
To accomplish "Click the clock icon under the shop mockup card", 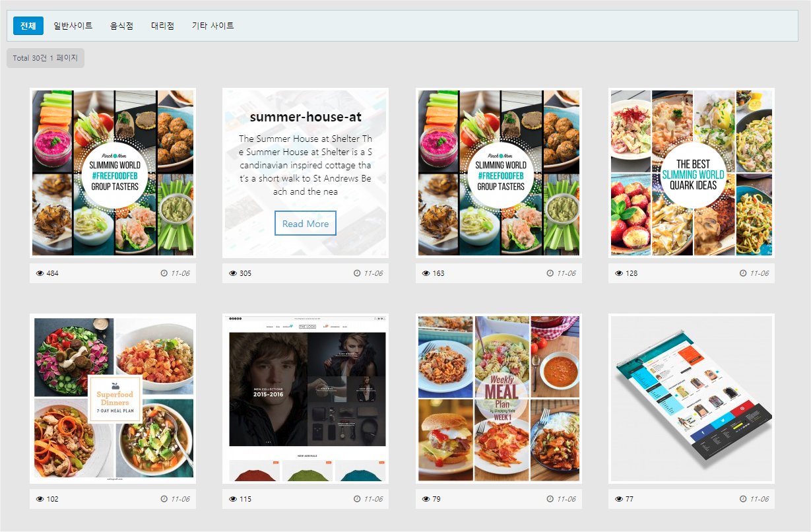I will pyautogui.click(x=743, y=499).
